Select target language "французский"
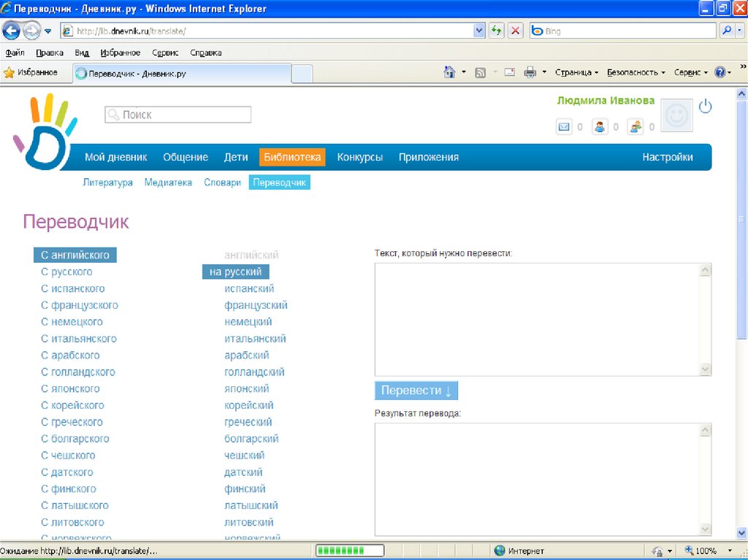Image resolution: width=748 pixels, height=560 pixels. [256, 305]
